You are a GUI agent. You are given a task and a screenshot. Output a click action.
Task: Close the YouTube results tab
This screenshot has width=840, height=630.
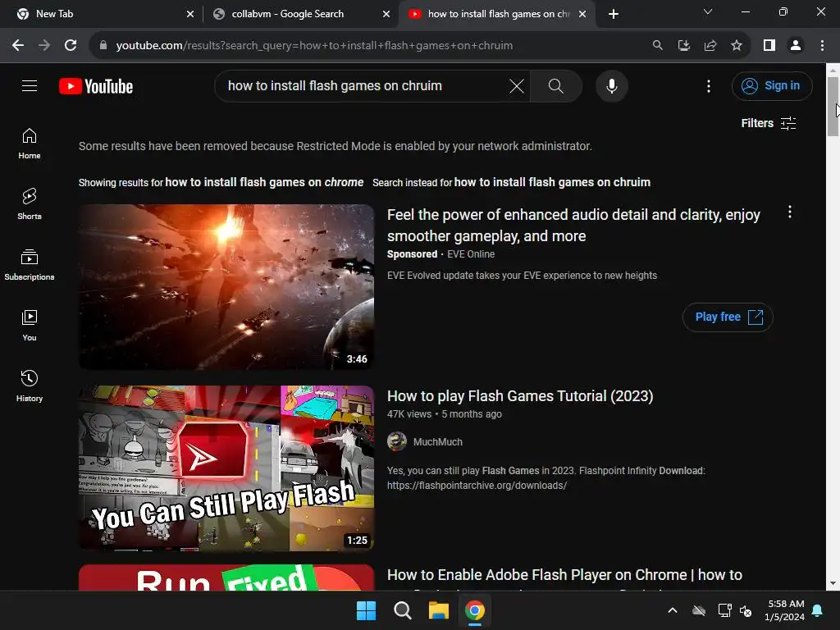pos(582,15)
